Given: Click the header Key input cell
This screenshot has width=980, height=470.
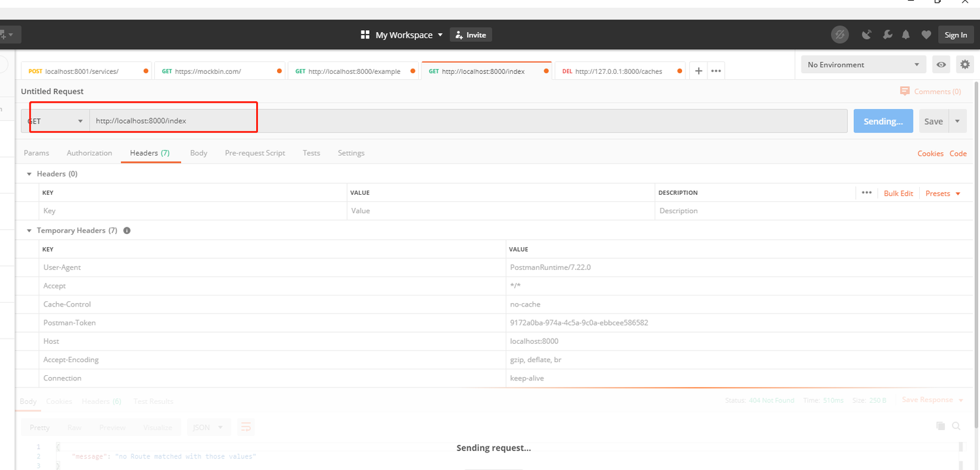Looking at the screenshot, I should (193, 210).
